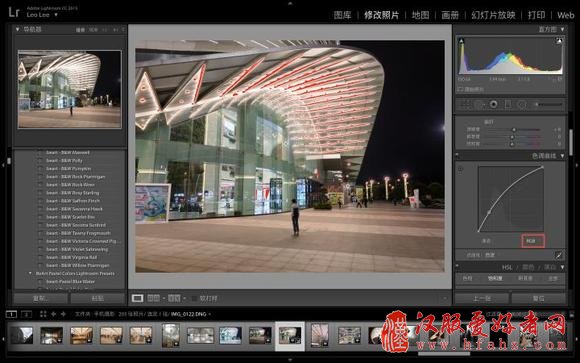Toggle the tone curve panel on/off switch

coord(457,156)
